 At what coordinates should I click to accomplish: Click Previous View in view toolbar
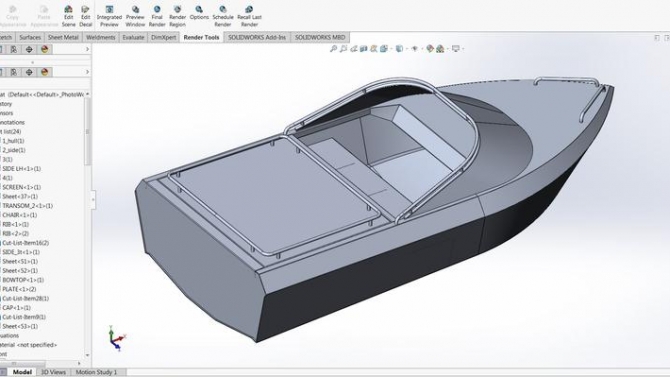354,49
